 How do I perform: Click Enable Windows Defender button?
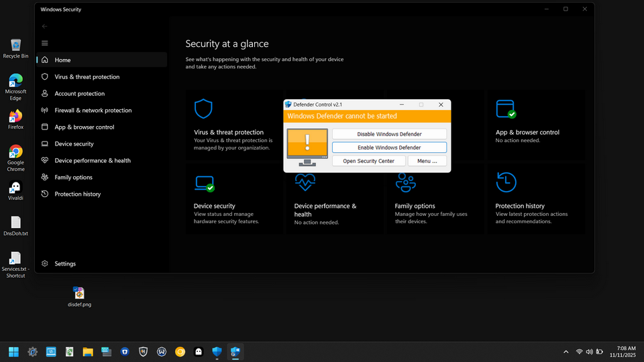pos(389,147)
